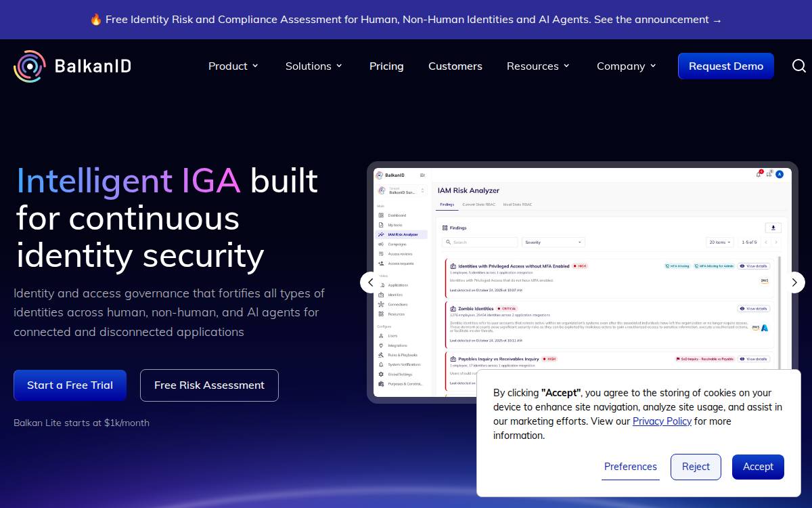Select IAM Risk Analyzer in the screenshot sidebar

click(x=402, y=234)
